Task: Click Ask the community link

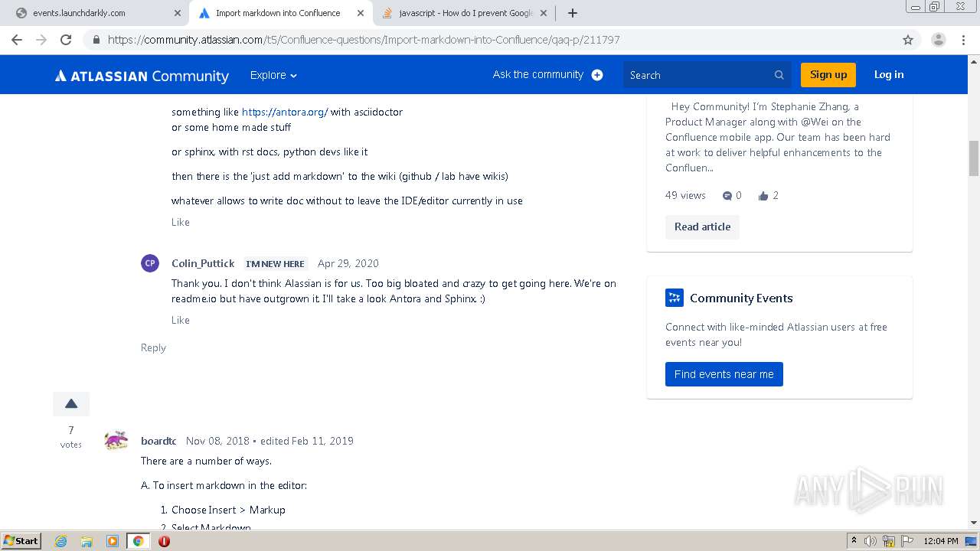Action: 537,74
